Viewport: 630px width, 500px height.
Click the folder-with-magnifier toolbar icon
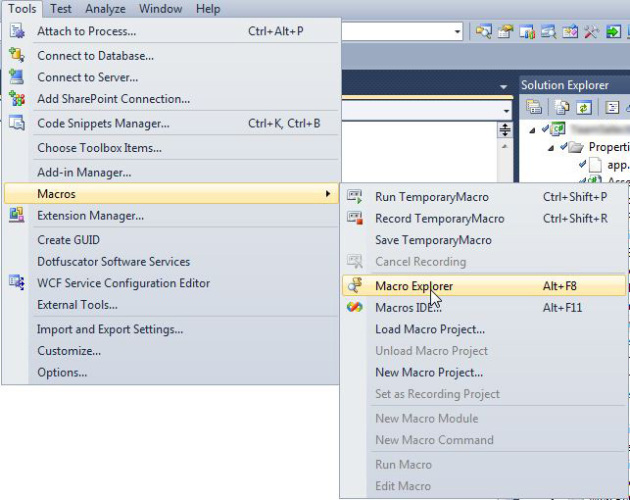tap(483, 31)
